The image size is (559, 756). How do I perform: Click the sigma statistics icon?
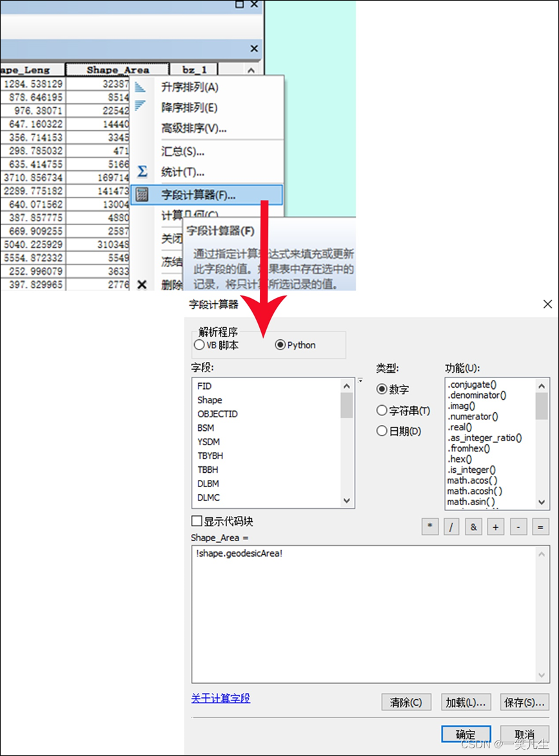click(x=142, y=171)
